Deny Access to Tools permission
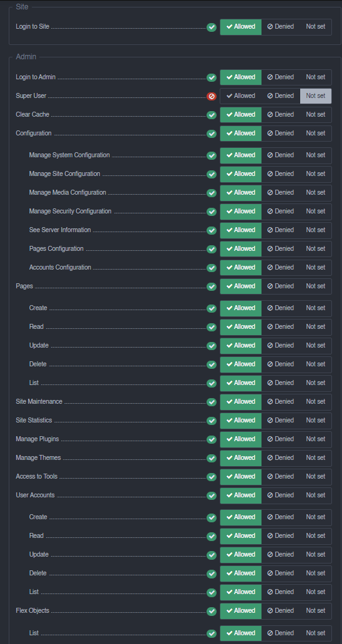This screenshot has height=644, width=342. coord(281,476)
